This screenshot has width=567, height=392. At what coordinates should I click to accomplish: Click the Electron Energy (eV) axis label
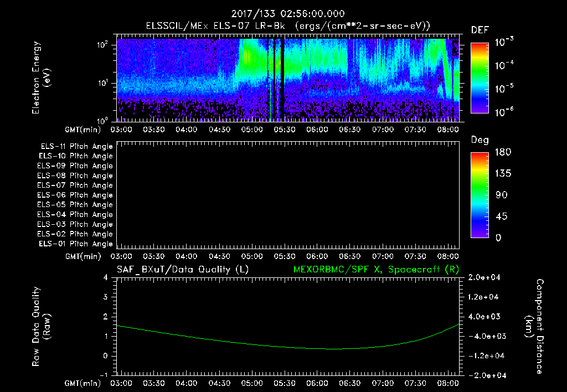tap(41, 78)
